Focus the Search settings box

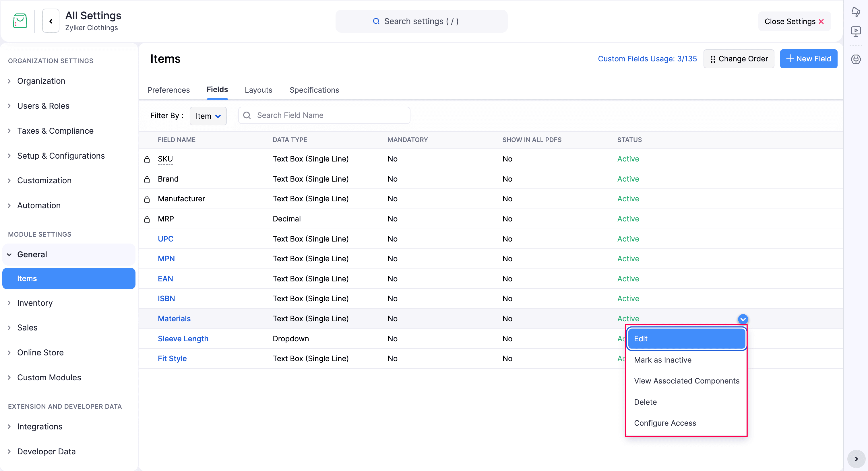421,21
